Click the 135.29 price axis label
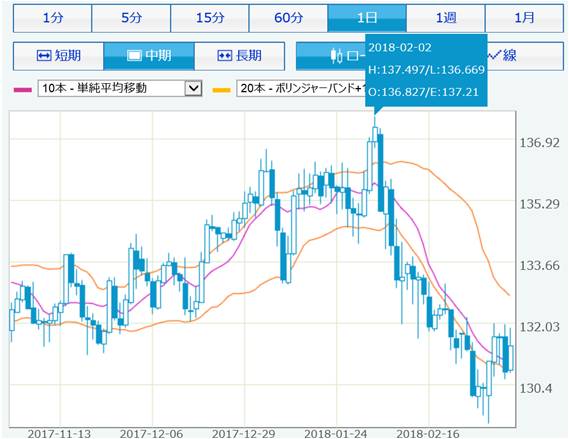The image size is (569, 439). 540,204
